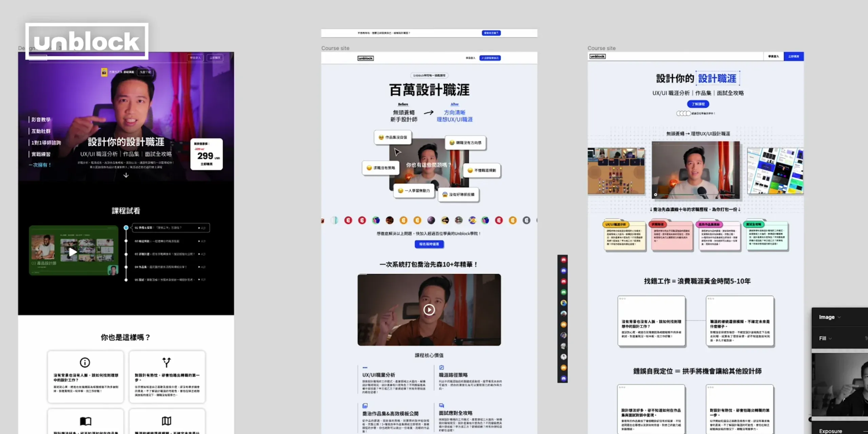Image resolution: width=868 pixels, height=434 pixels.
Task: Click the icon above 職涯路徑策略
Action: point(441,368)
